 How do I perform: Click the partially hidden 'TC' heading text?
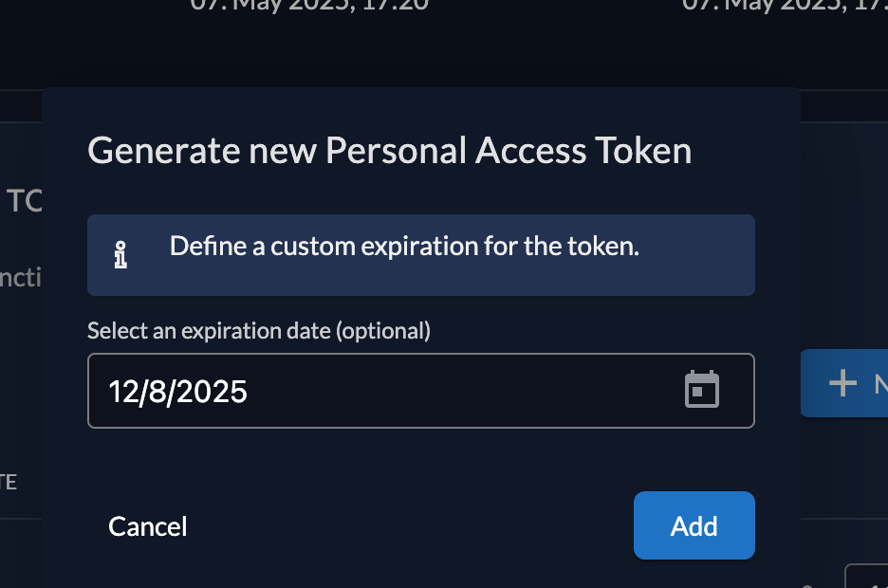click(23, 201)
